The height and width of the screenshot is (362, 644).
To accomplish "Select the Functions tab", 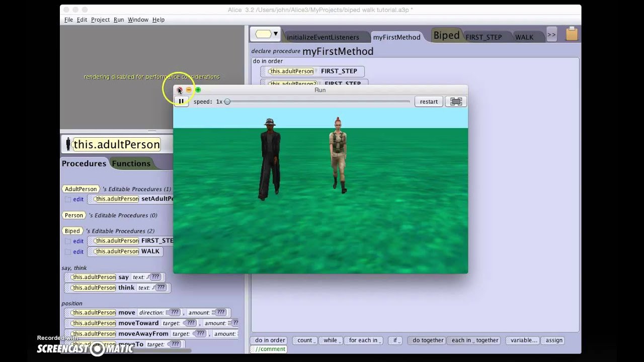I will coord(131,163).
